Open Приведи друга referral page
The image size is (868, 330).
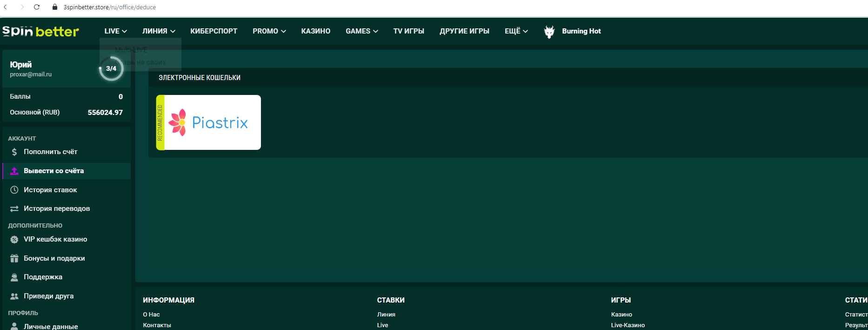coord(67,296)
